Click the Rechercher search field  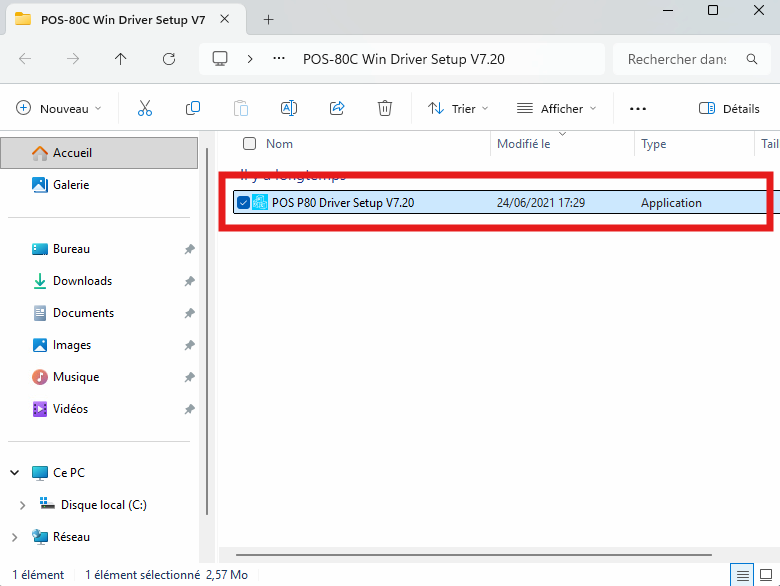[x=677, y=59]
